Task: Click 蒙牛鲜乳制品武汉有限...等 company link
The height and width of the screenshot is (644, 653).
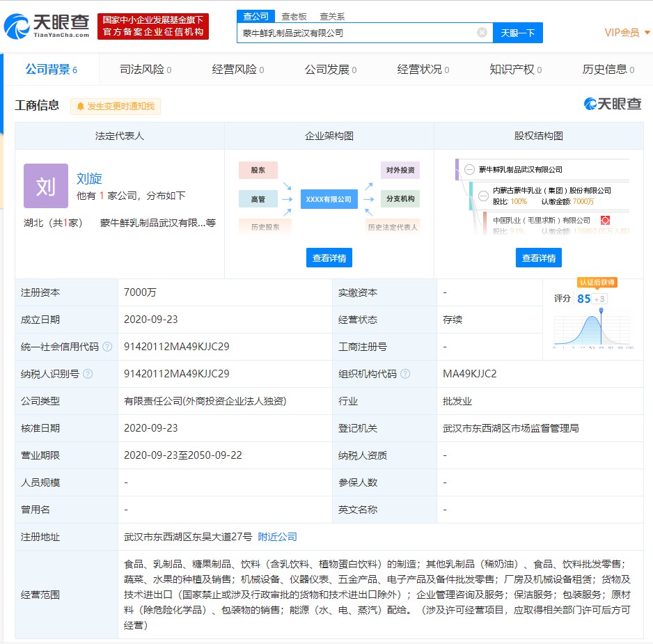Action: coord(158,223)
